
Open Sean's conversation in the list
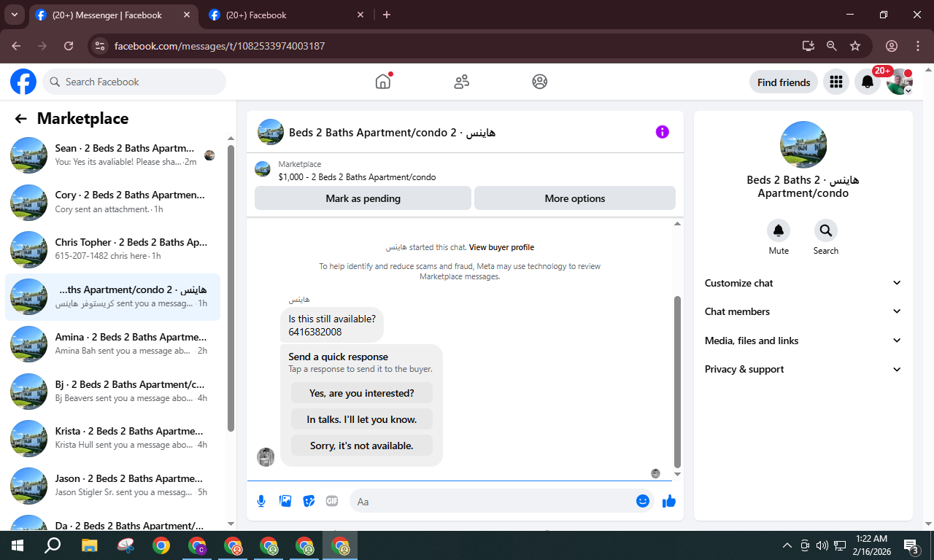113,155
